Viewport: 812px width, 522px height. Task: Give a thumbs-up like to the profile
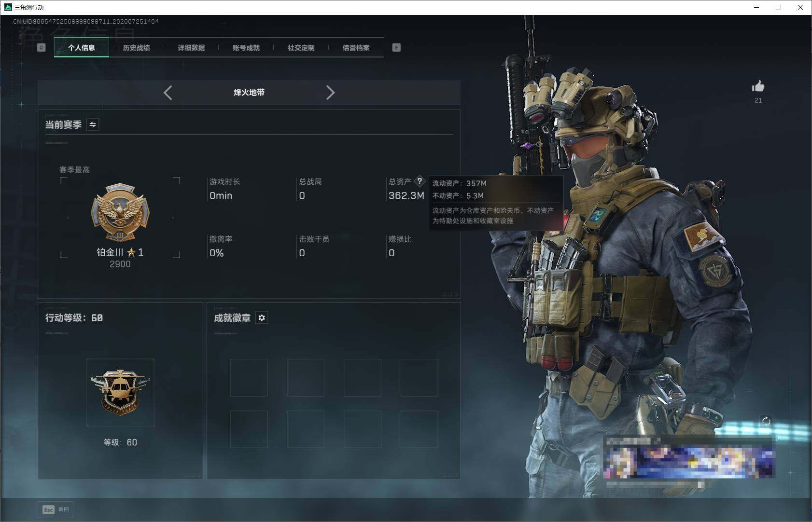coord(758,86)
